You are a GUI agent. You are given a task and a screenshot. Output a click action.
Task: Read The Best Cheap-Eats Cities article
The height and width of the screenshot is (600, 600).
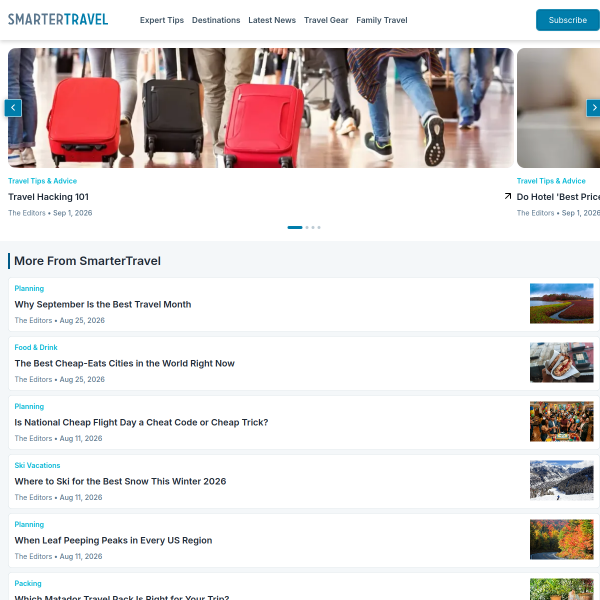(x=124, y=363)
